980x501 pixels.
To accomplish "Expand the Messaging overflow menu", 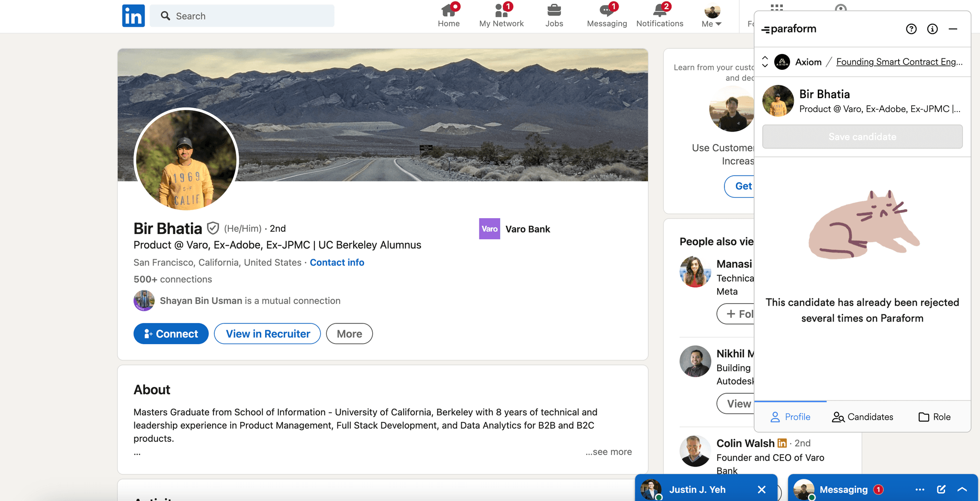I will [920, 489].
